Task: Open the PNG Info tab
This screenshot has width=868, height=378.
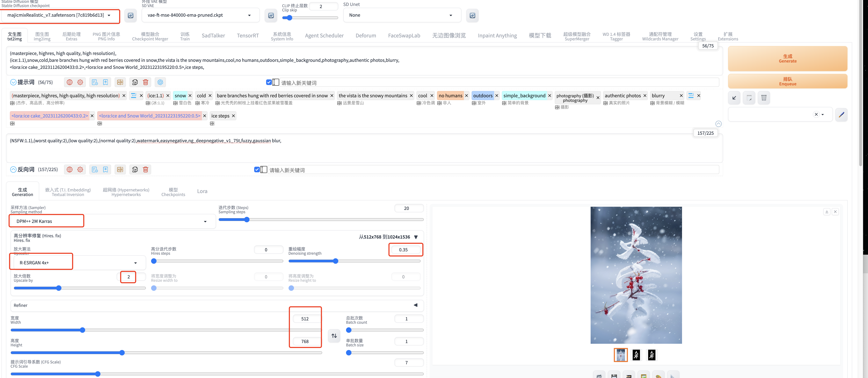Action: click(107, 36)
